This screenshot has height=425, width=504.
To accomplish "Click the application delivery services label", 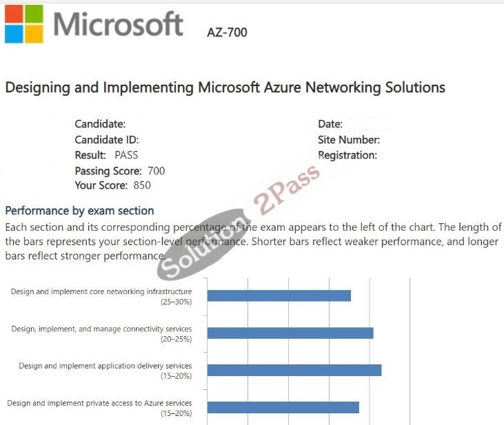I will pos(105,371).
